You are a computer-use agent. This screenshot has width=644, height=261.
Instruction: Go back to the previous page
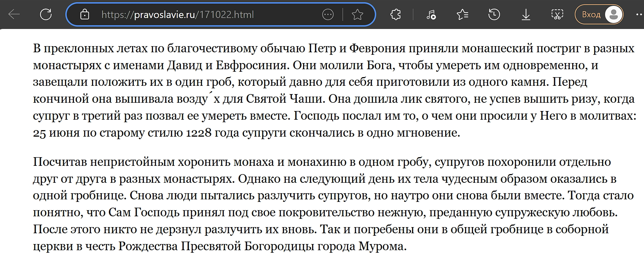click(x=14, y=14)
